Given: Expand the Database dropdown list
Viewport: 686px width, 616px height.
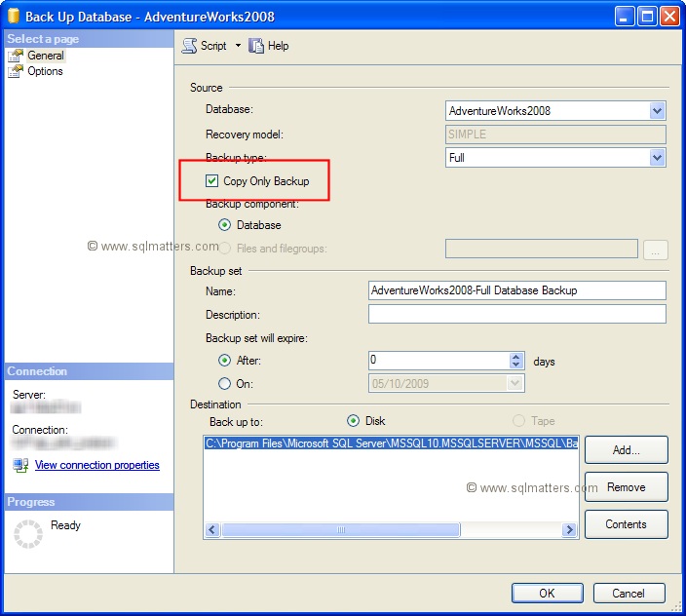Looking at the screenshot, I should 657,111.
